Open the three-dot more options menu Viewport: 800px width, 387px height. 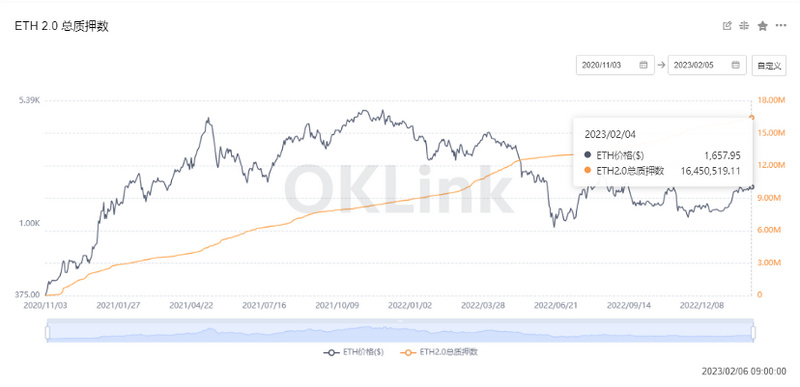coord(781,26)
